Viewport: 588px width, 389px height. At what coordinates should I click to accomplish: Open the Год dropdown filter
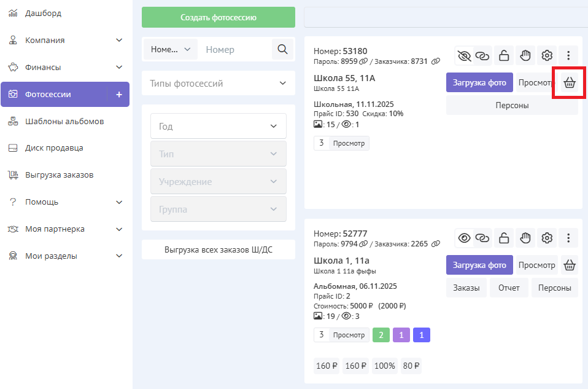coord(218,126)
